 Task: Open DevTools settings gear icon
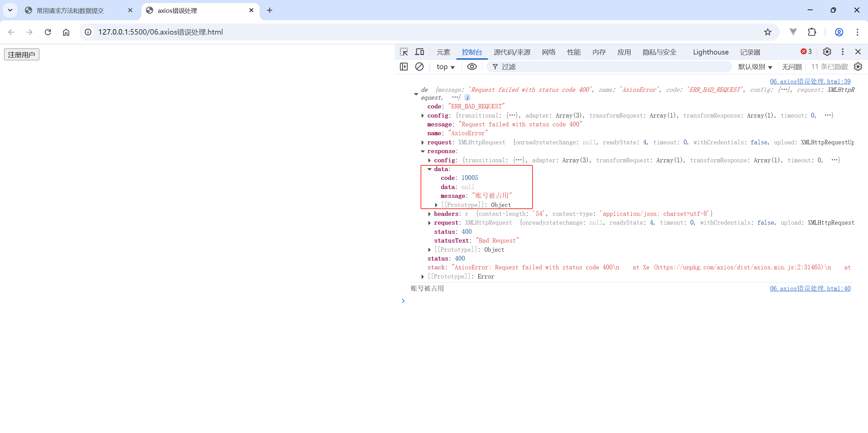point(827,52)
